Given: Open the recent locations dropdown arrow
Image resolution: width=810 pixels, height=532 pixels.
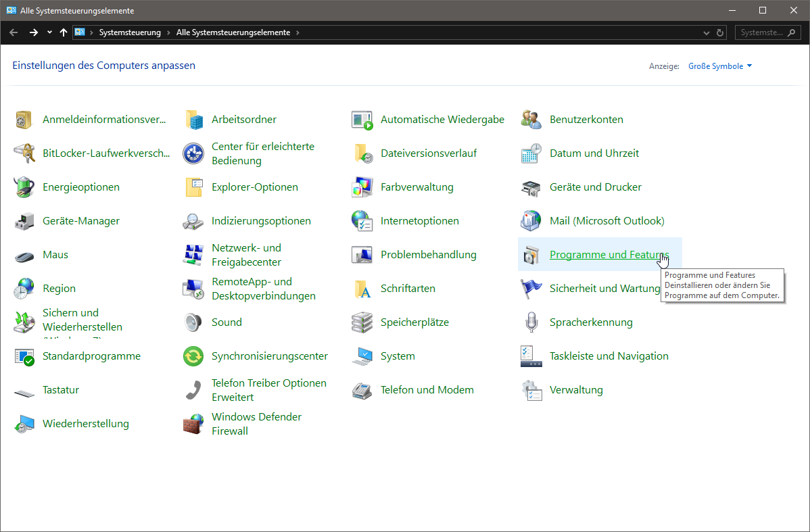Looking at the screenshot, I should pos(49,32).
